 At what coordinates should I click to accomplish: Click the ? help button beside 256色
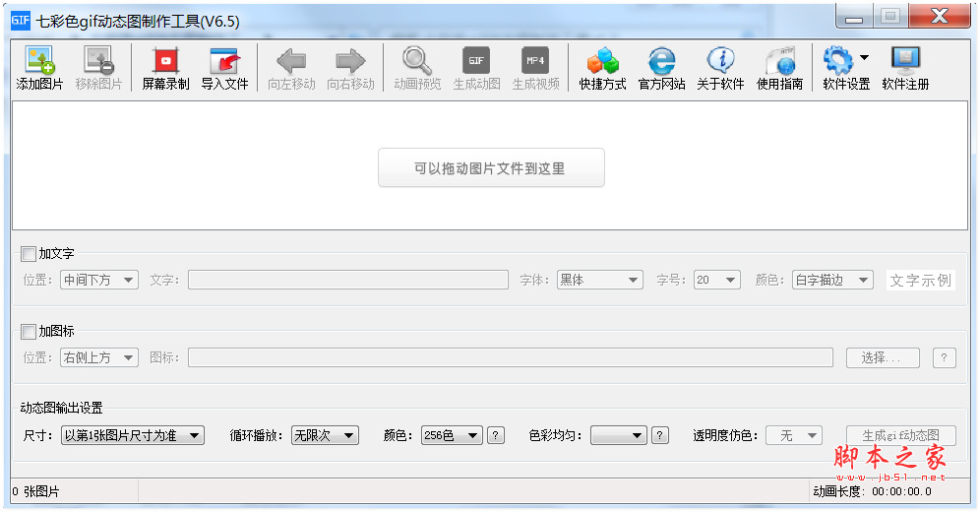(496, 435)
